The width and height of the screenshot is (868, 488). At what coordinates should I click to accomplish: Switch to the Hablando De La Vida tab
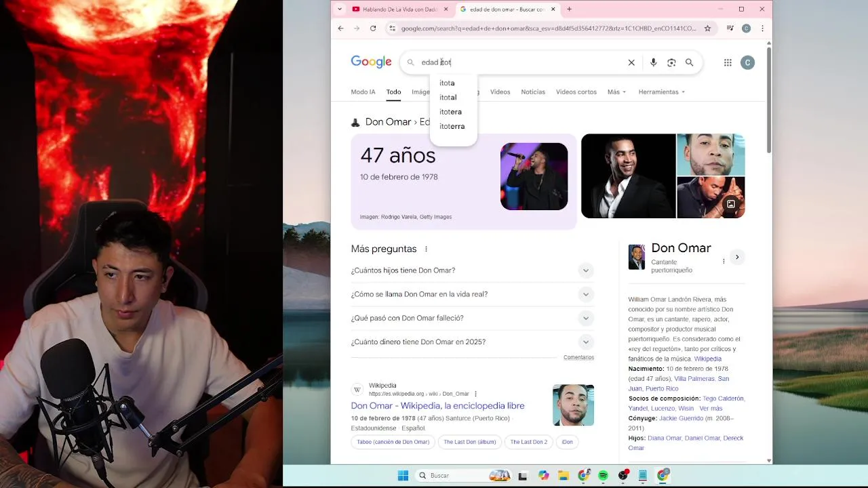[400, 9]
